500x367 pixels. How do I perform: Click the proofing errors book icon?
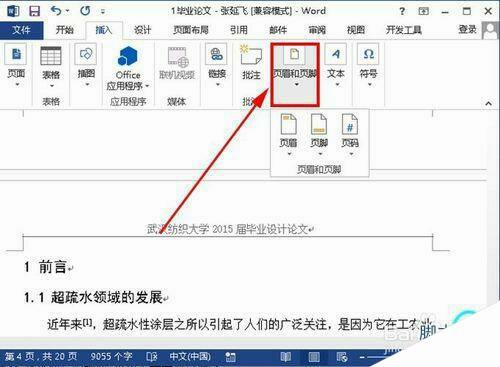(152, 357)
